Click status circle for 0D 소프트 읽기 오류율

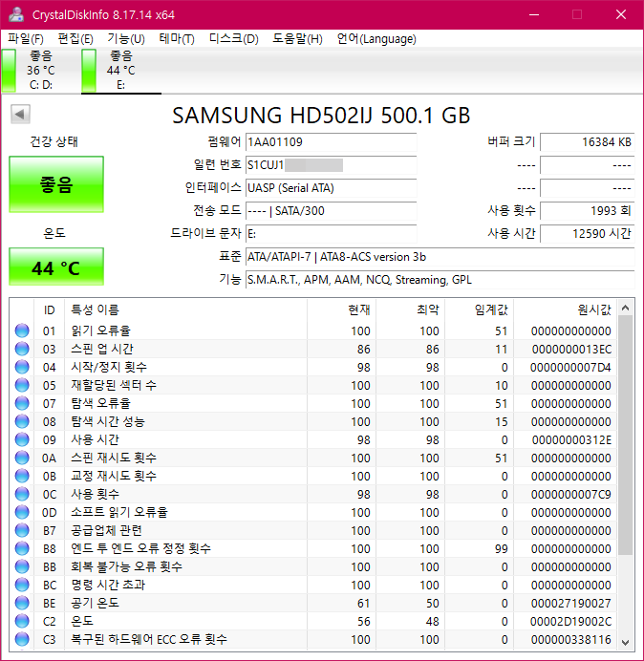(x=22, y=512)
